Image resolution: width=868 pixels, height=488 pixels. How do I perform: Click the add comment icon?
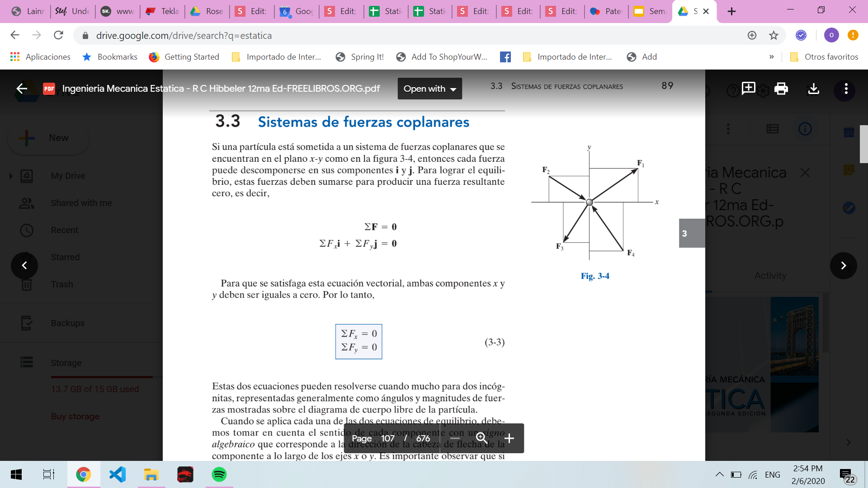coord(748,89)
